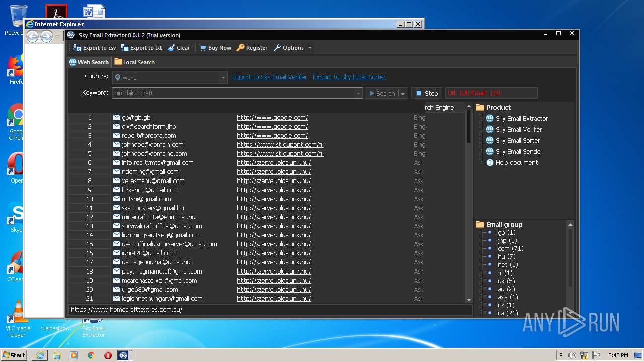Image resolution: width=644 pixels, height=362 pixels.
Task: Open szerver.oldalunk.hu link in row 6
Action: click(x=274, y=163)
